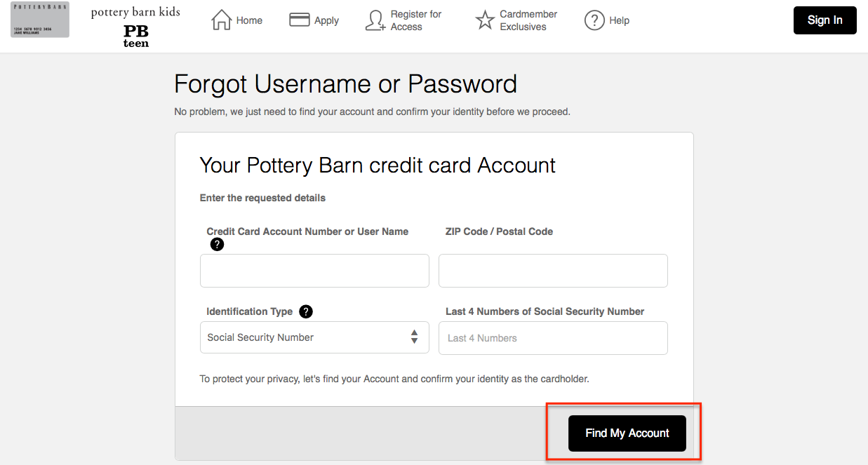The height and width of the screenshot is (465, 868).
Task: Click the Social Security Number dropdown arrows
Action: (415, 337)
